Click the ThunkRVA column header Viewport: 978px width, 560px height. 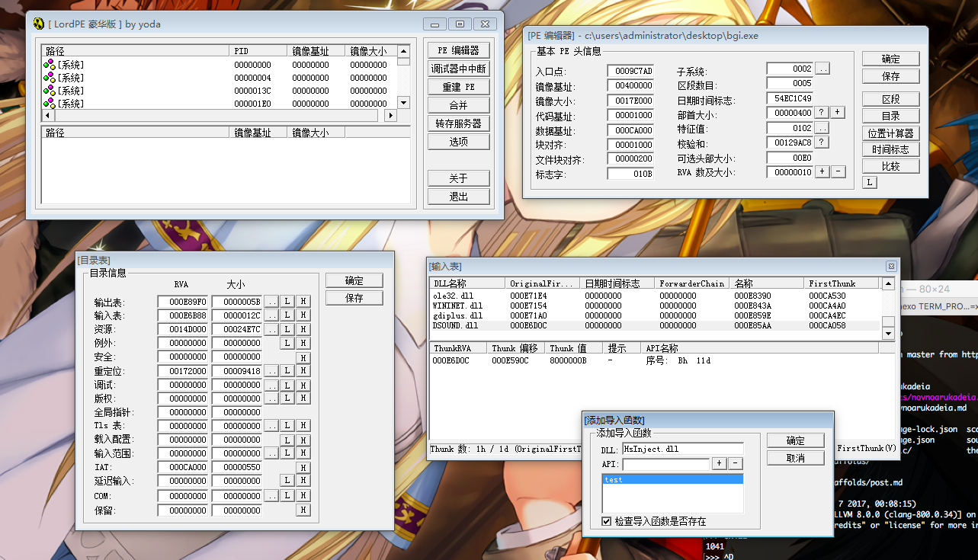coord(458,348)
